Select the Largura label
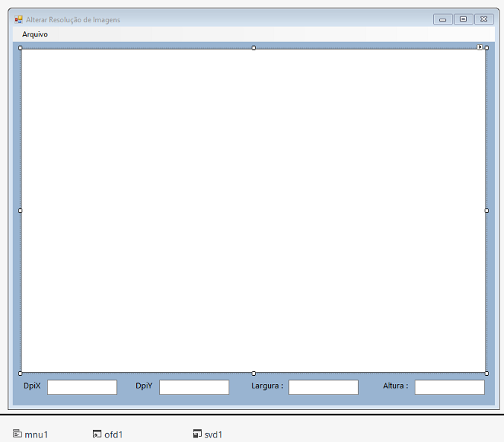This screenshot has width=504, height=442. [x=267, y=385]
